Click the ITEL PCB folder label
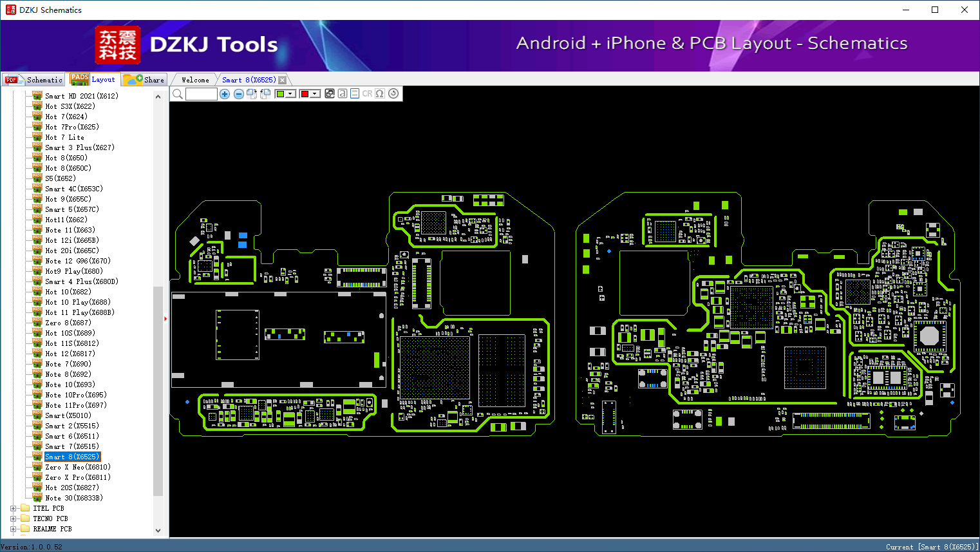Screen dimensions: 980x552 (49, 508)
